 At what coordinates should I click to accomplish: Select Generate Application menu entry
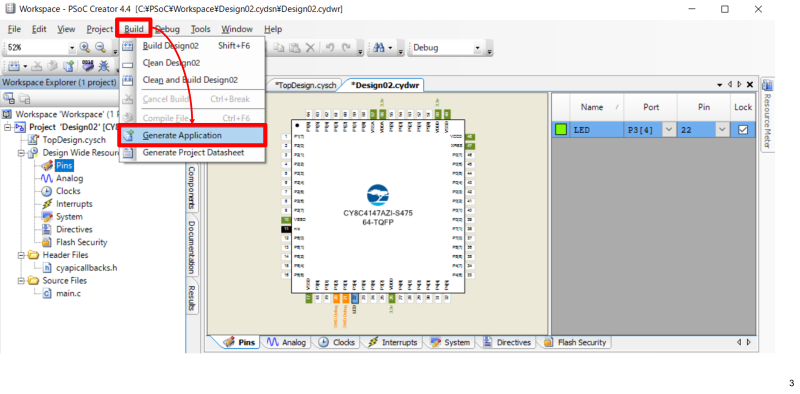[192, 136]
